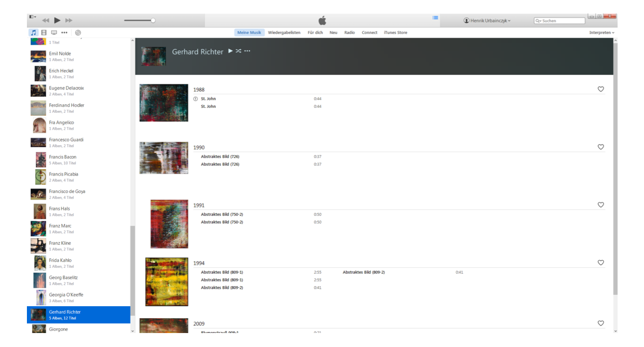
Task: Start playback with the Play button
Action: [x=57, y=20]
